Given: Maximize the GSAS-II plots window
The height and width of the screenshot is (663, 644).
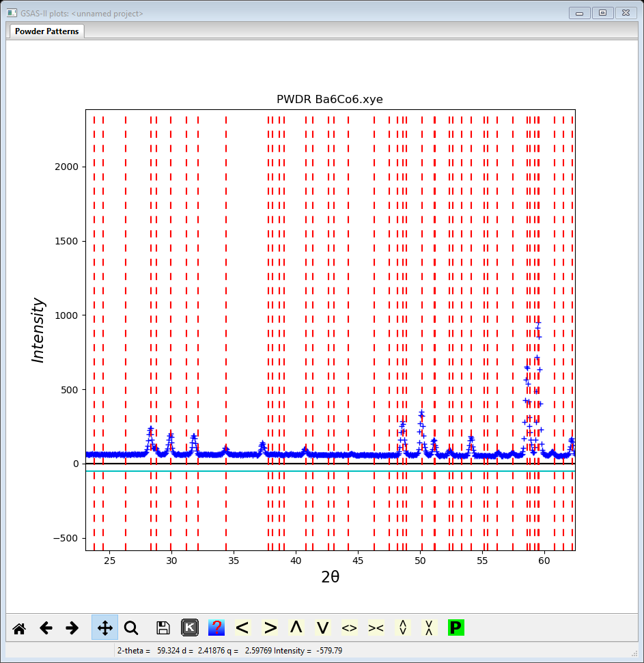Looking at the screenshot, I should point(602,13).
